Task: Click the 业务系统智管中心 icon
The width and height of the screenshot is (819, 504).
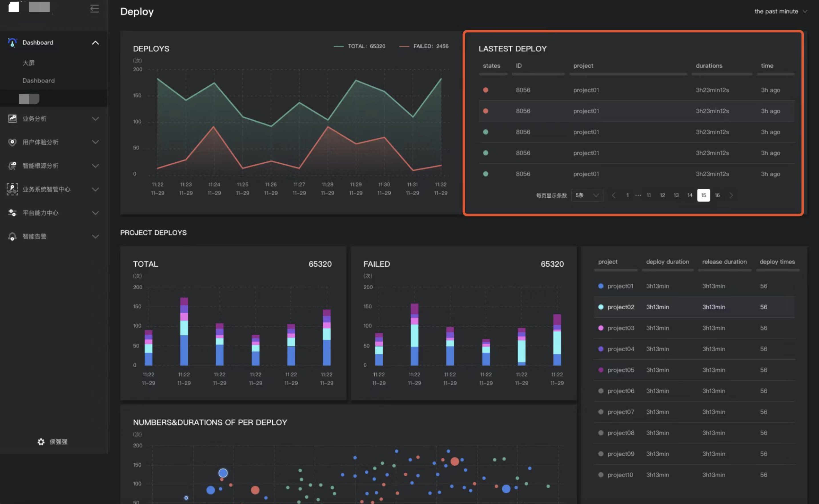Action: (x=12, y=189)
